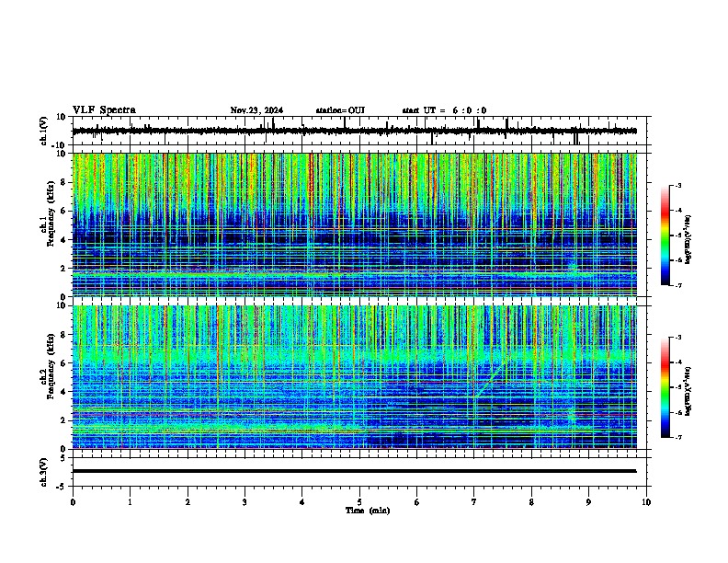Click the time axis tick label "7"
Image resolution: width=728 pixels, height=563 pixels.
tap(474, 502)
